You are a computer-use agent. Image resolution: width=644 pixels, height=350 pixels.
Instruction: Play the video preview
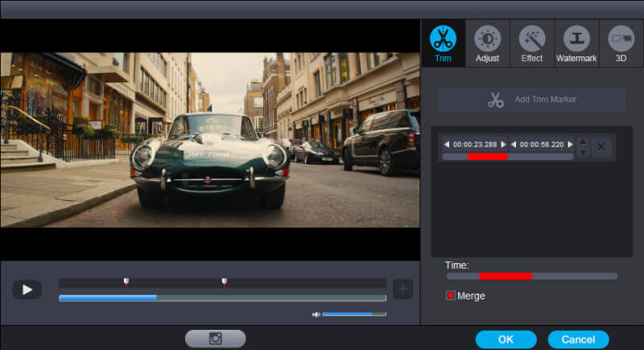coord(27,290)
